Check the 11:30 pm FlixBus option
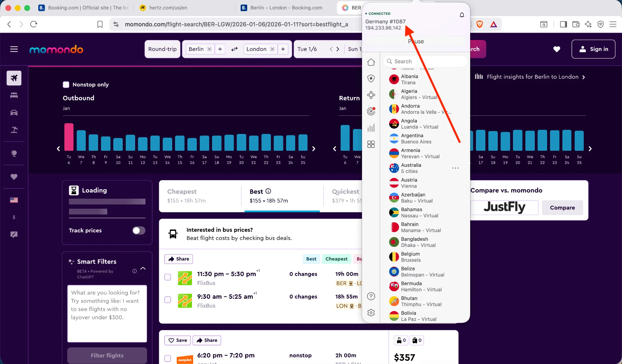The width and height of the screenshot is (622, 364). [x=168, y=277]
